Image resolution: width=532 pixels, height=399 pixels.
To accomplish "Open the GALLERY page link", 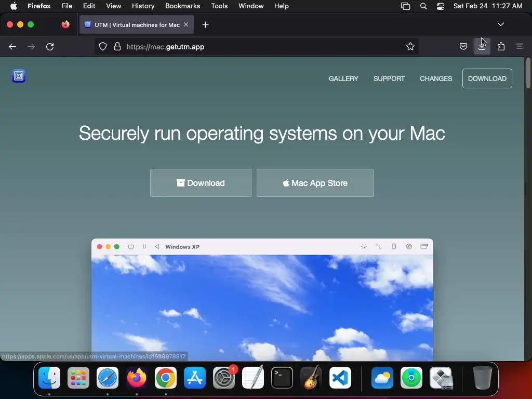I will [343, 79].
